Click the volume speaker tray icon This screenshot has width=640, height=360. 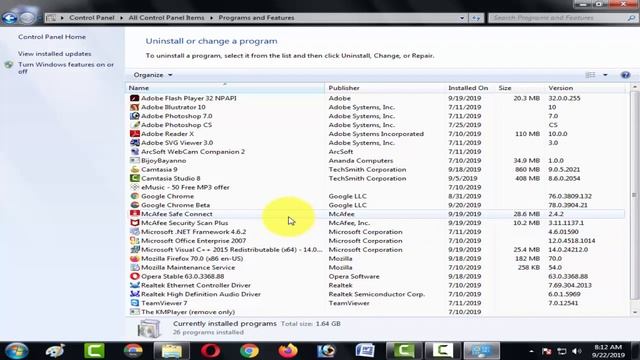click(576, 351)
